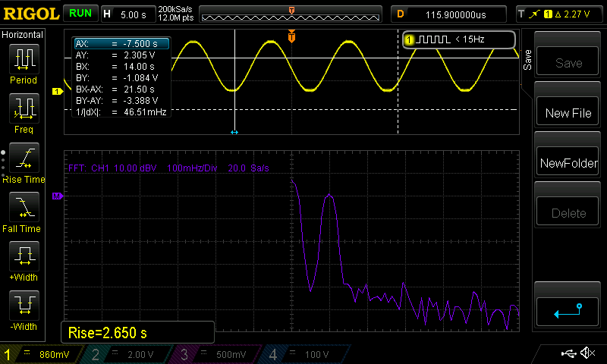Image resolution: width=607 pixels, height=364 pixels.
Task: Toggle channel 1 at 860mV
Action: [x=44, y=354]
